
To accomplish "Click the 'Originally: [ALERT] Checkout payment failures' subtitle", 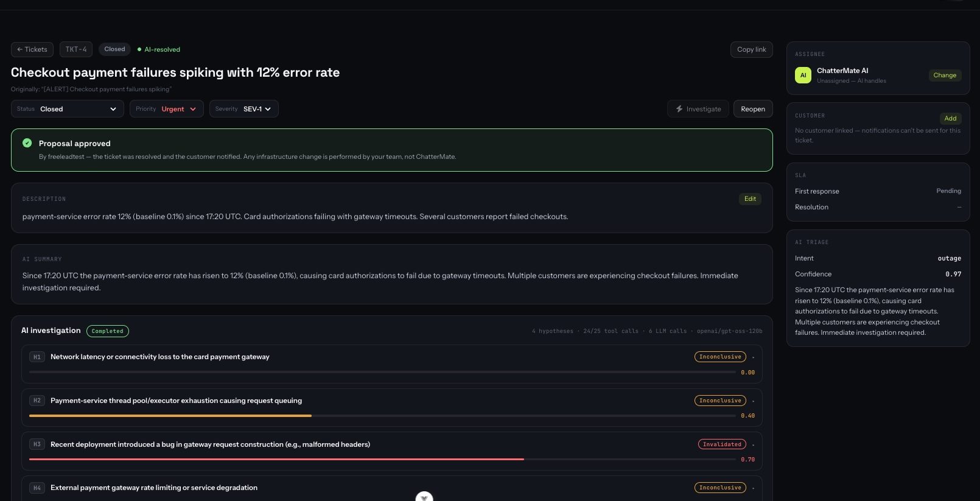I will (x=91, y=89).
